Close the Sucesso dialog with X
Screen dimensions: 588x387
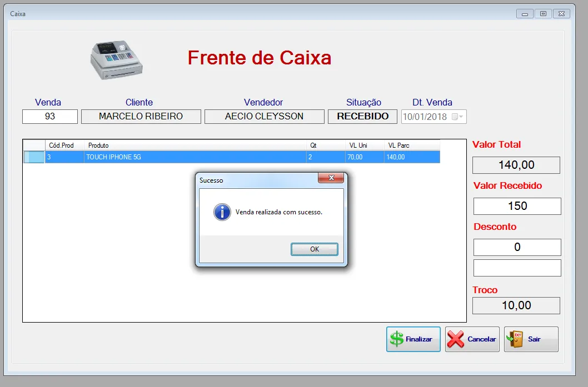click(x=332, y=178)
